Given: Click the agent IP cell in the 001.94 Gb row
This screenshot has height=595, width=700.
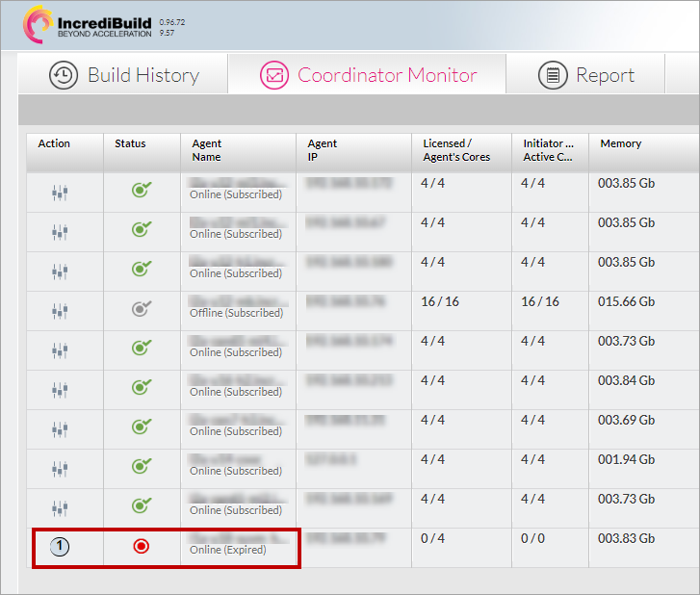Looking at the screenshot, I should [x=353, y=469].
